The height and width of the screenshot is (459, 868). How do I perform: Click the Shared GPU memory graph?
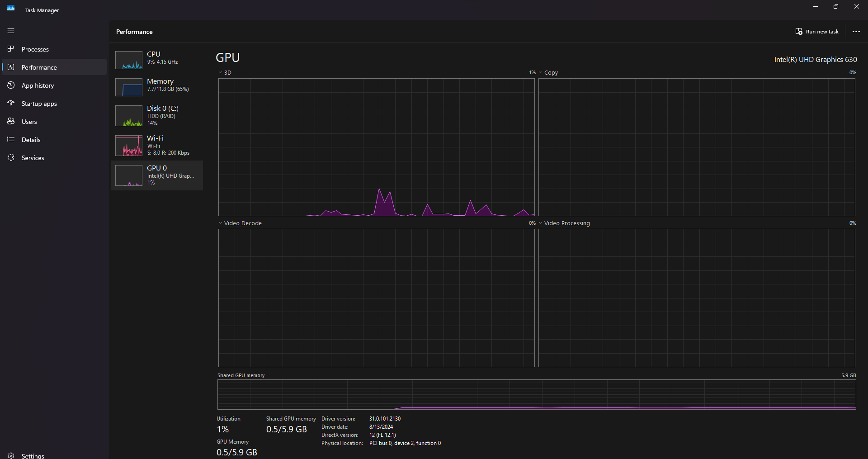pyautogui.click(x=537, y=394)
